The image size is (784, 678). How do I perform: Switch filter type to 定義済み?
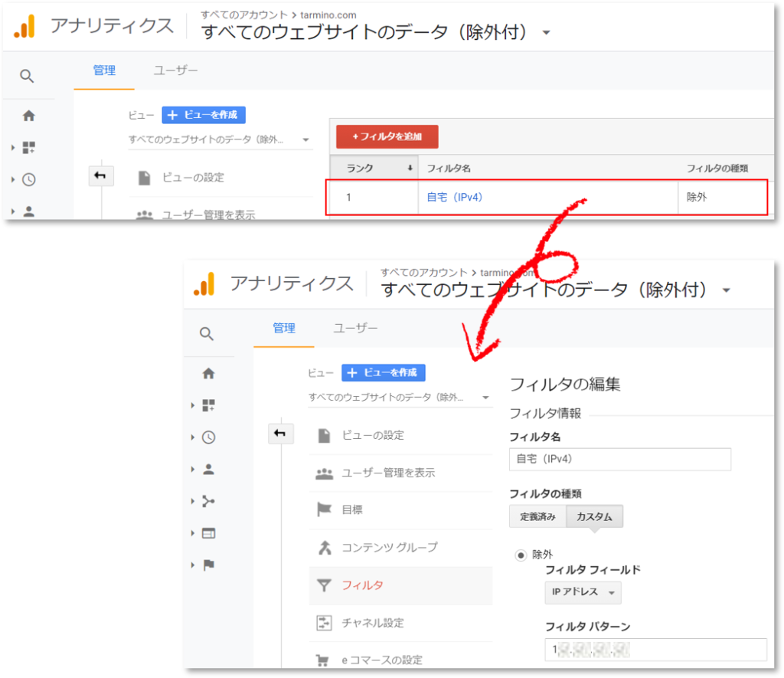click(x=537, y=516)
